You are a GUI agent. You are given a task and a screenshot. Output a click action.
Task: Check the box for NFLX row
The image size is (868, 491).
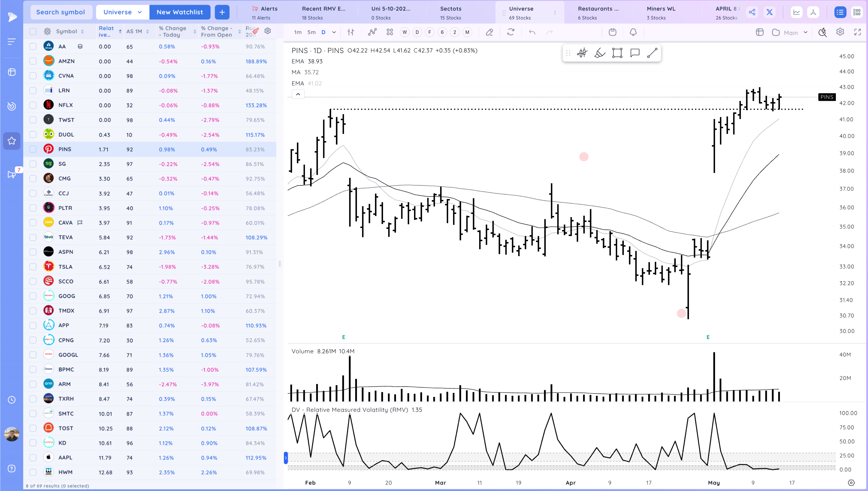(33, 105)
